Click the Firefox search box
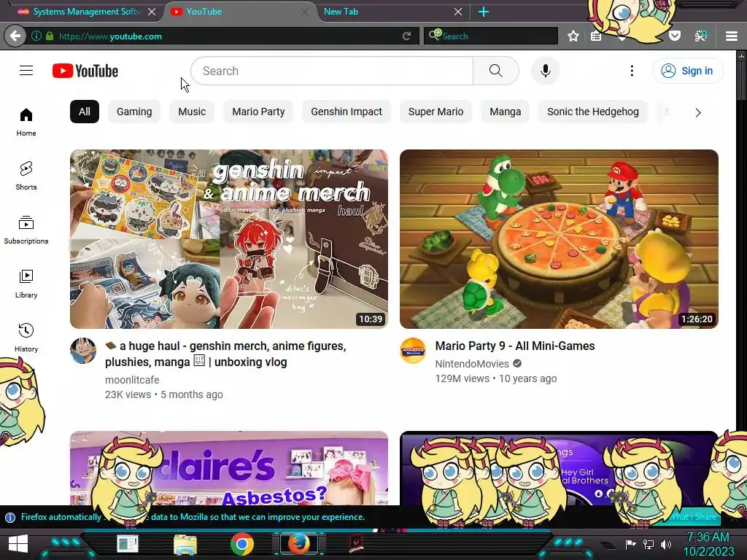The width and height of the screenshot is (747, 560). click(491, 36)
